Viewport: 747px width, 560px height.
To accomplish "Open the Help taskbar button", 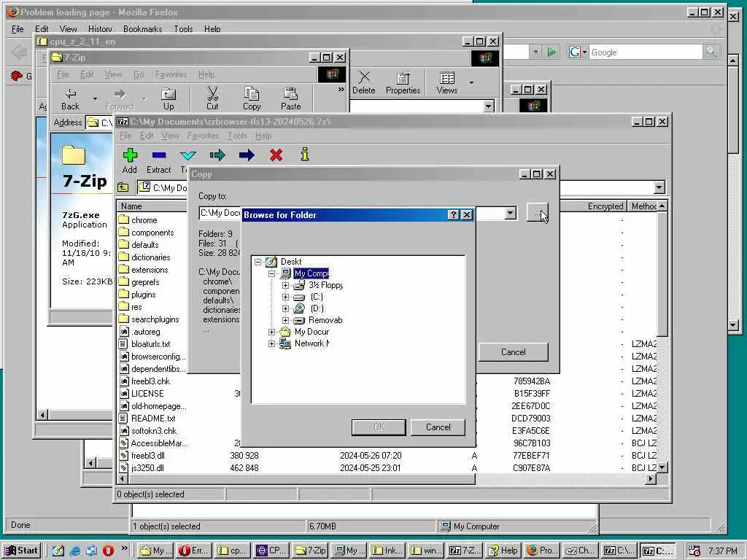I will tap(503, 551).
